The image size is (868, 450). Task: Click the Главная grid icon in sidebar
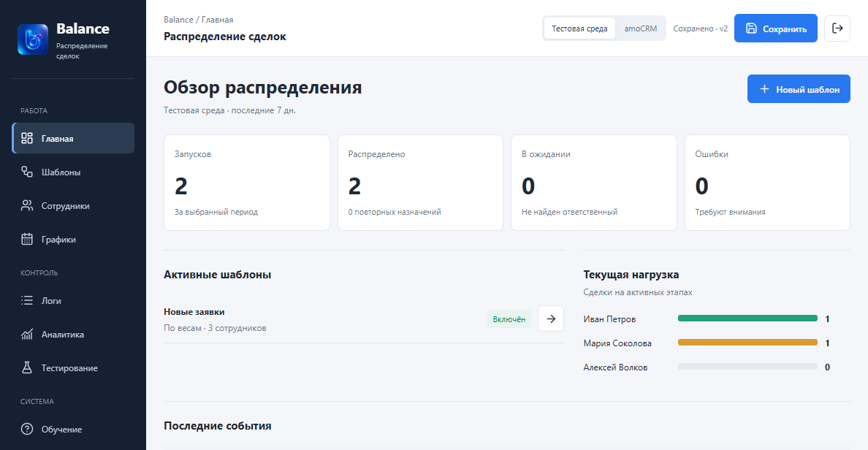pos(27,138)
